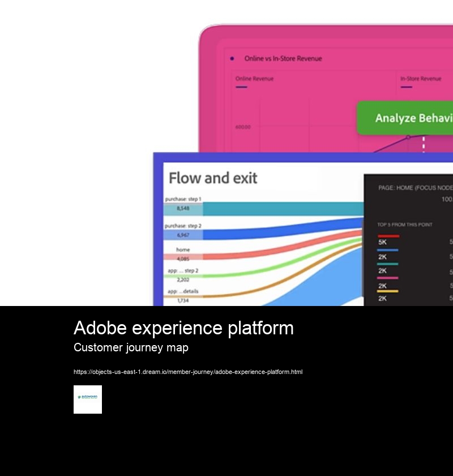Click the PAGE: HOME (FOCUS NODE) header
Screen dimensions: 453x476
(x=416, y=188)
